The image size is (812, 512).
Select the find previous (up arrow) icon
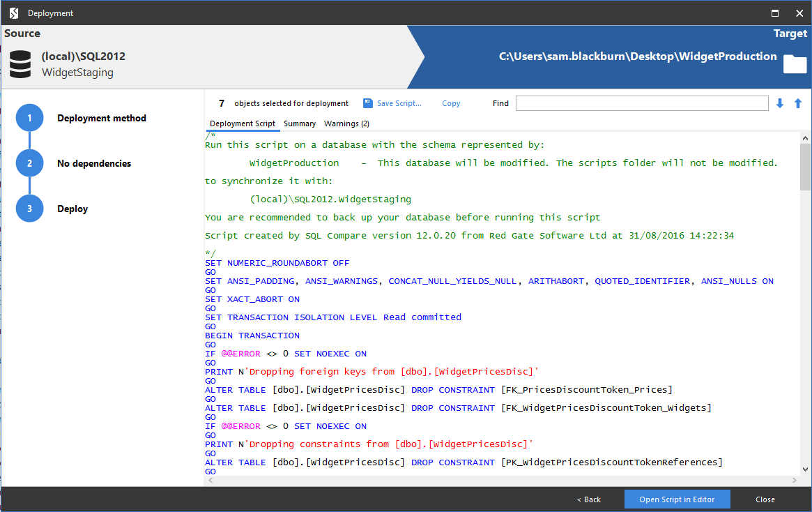(797, 103)
